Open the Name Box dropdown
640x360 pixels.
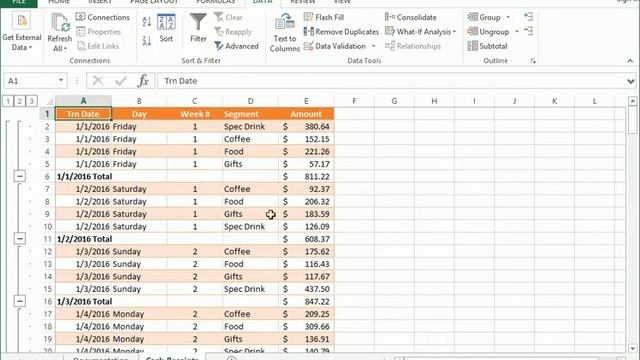pos(61,80)
